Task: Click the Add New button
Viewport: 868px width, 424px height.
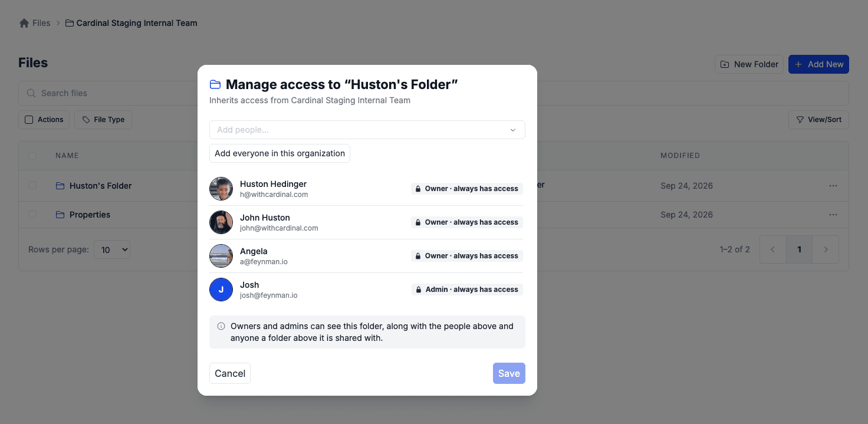Action: coord(818,64)
